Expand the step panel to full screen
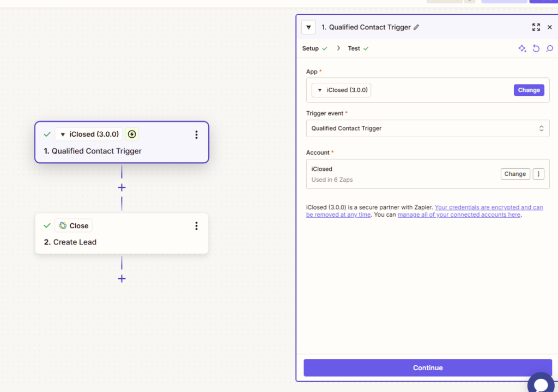 pyautogui.click(x=536, y=27)
